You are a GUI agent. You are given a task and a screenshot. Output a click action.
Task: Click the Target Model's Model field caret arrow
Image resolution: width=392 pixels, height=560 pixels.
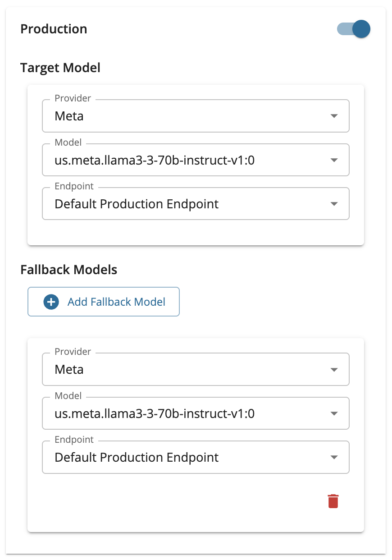pos(334,160)
